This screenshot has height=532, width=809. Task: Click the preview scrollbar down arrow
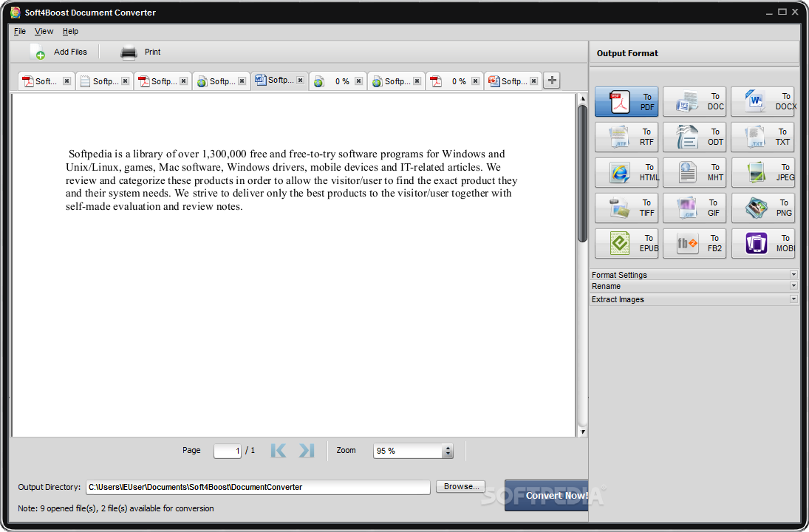pyautogui.click(x=582, y=432)
